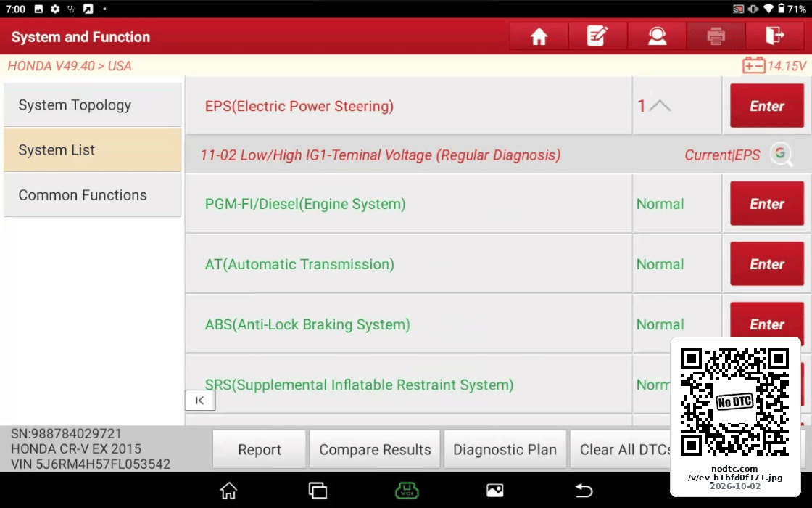Open the feedback edit note icon
Image resolution: width=812 pixels, height=508 pixels.
(x=597, y=36)
